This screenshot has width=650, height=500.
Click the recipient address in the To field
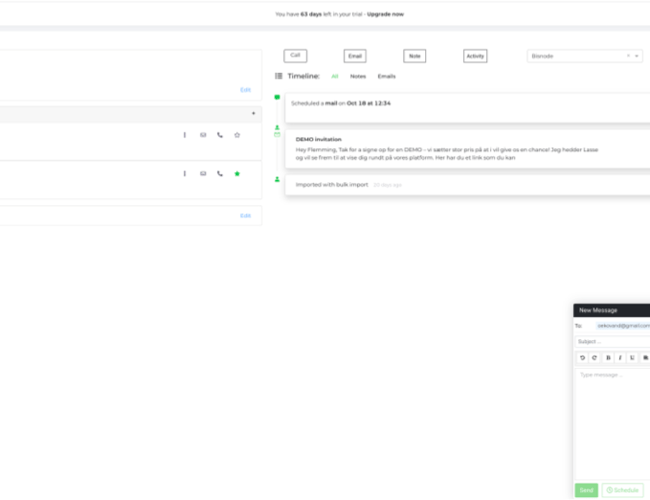[623, 326]
